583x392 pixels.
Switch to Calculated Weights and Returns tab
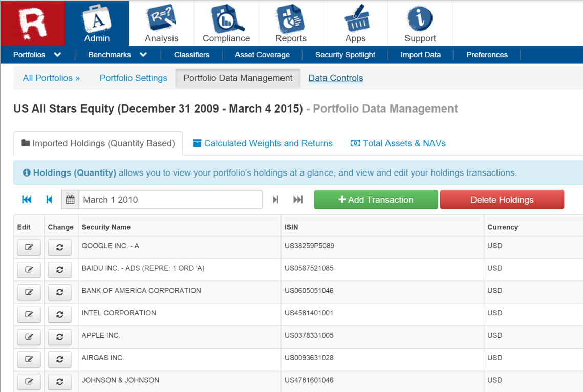click(x=263, y=143)
